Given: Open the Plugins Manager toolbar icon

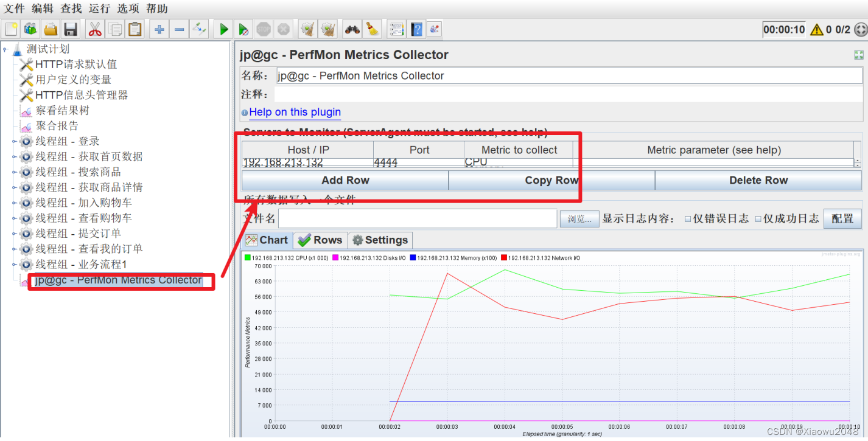Looking at the screenshot, I should click(x=435, y=29).
